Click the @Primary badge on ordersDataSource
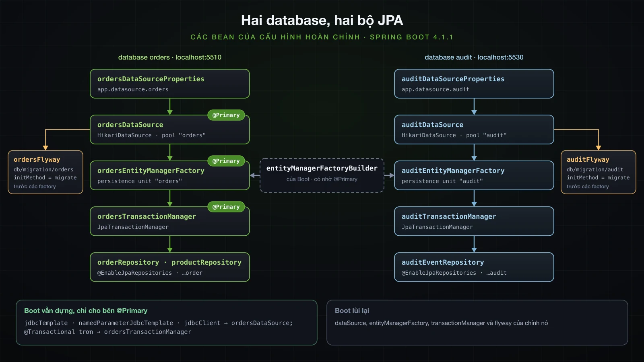644x362 pixels. pyautogui.click(x=226, y=115)
